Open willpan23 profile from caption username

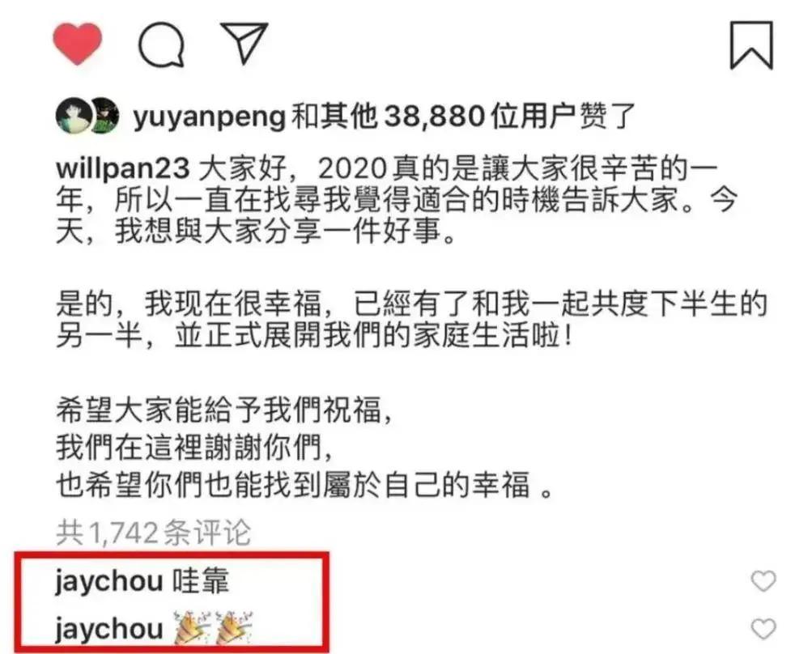(123, 169)
